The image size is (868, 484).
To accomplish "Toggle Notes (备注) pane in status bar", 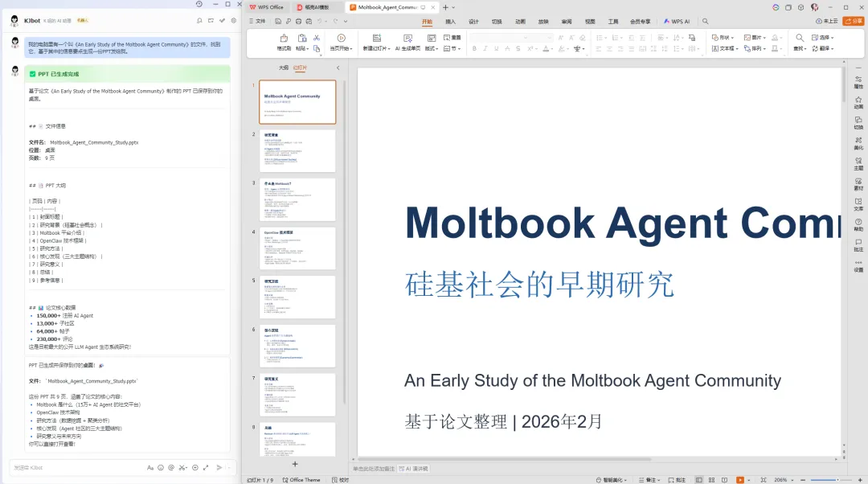I will click(649, 479).
